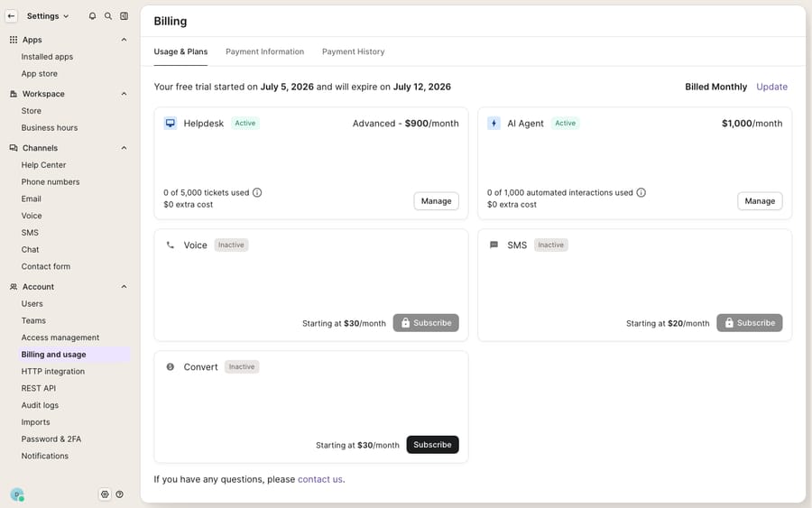Click the $1,000/month AI Agent price

pos(752,124)
